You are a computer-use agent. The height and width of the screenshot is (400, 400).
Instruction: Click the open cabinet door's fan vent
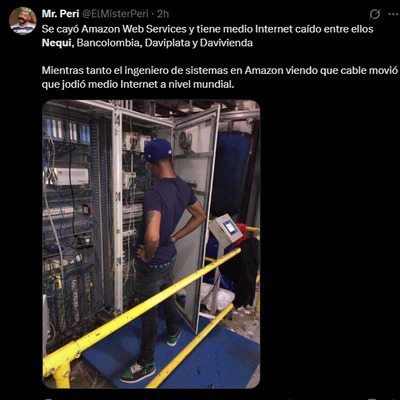[185, 140]
